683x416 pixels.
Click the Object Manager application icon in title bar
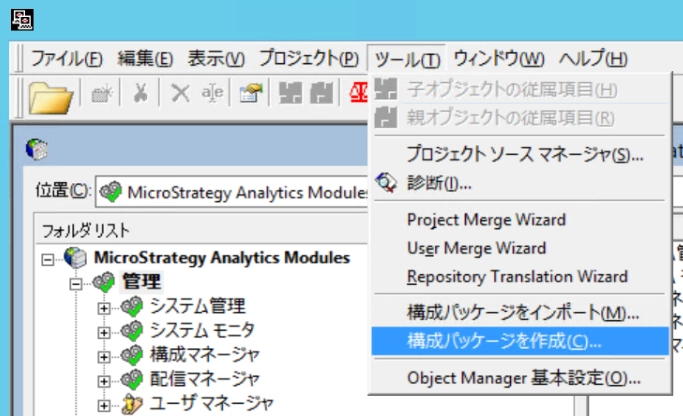pyautogui.click(x=22, y=20)
